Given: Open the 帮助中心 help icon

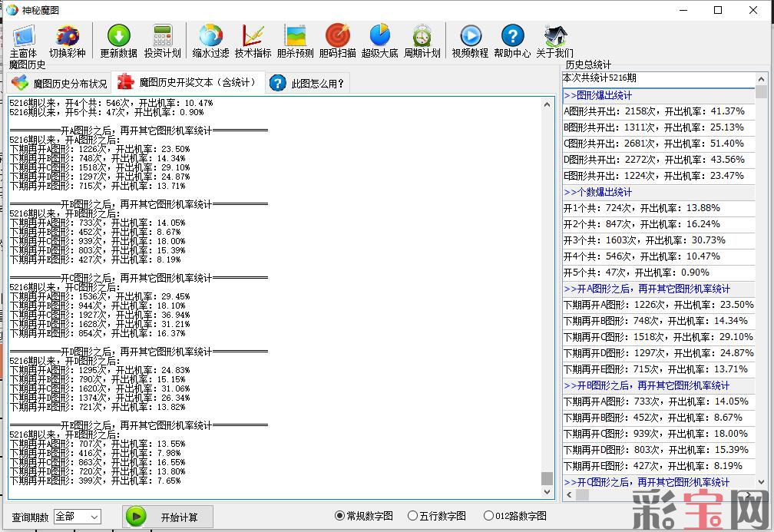Looking at the screenshot, I should 512,41.
